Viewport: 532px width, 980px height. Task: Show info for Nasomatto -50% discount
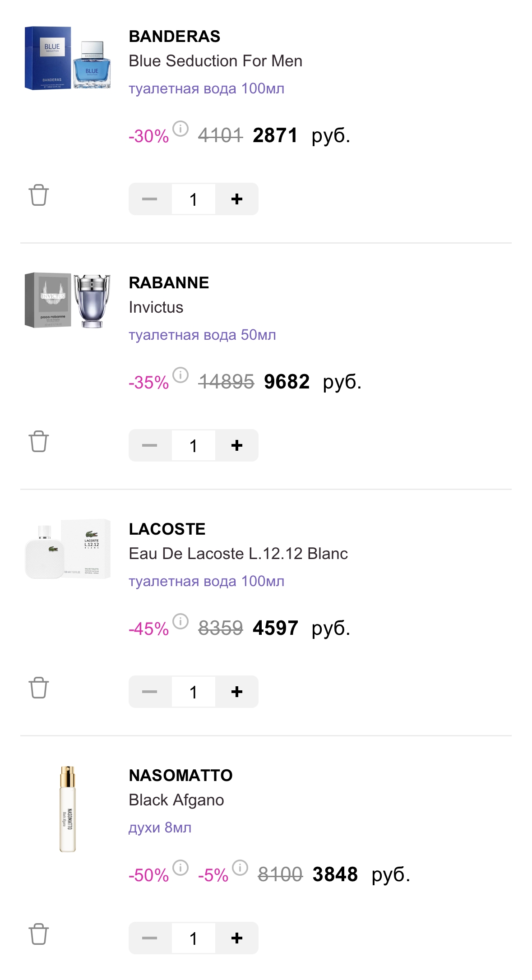pos(180,868)
